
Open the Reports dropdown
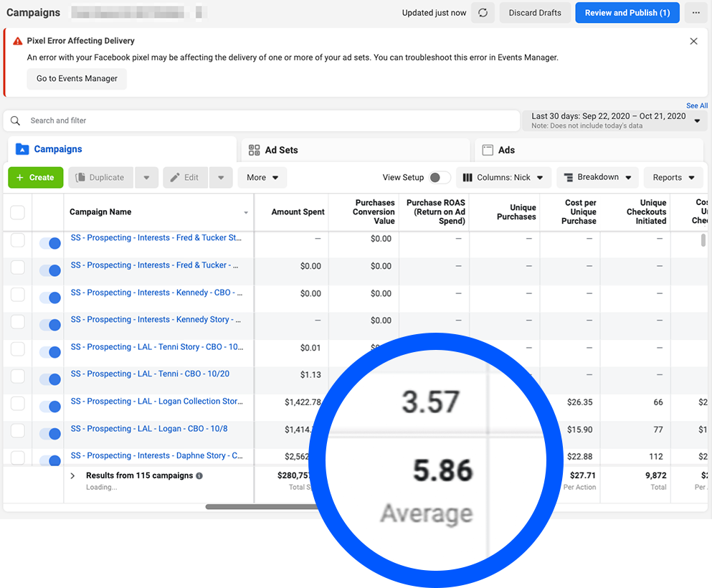coord(673,178)
